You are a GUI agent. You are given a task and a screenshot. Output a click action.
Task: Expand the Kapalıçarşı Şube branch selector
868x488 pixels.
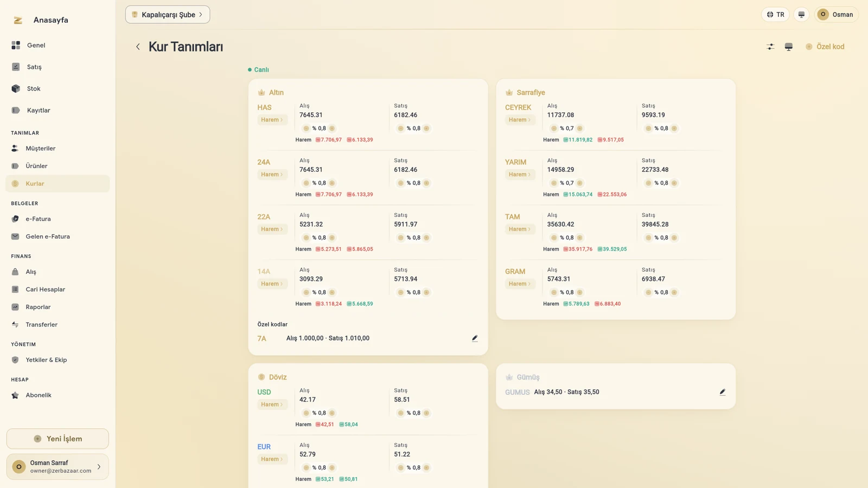[168, 15]
